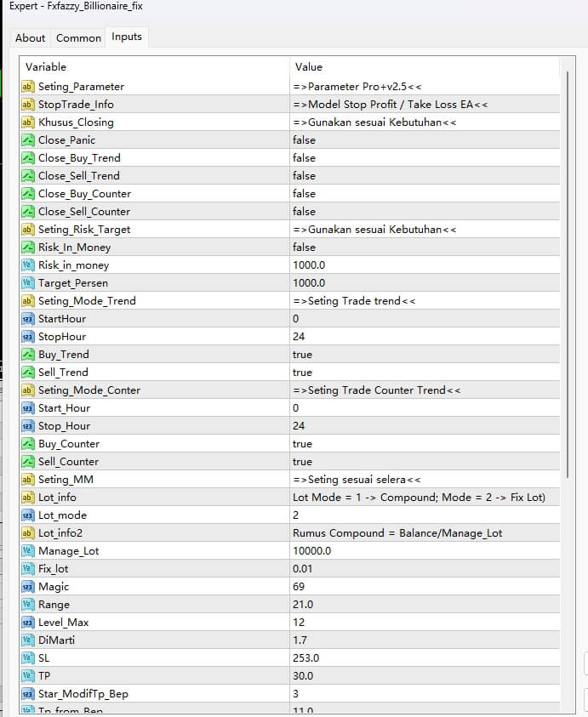Toggle the Buy_Trend true value

point(302,355)
